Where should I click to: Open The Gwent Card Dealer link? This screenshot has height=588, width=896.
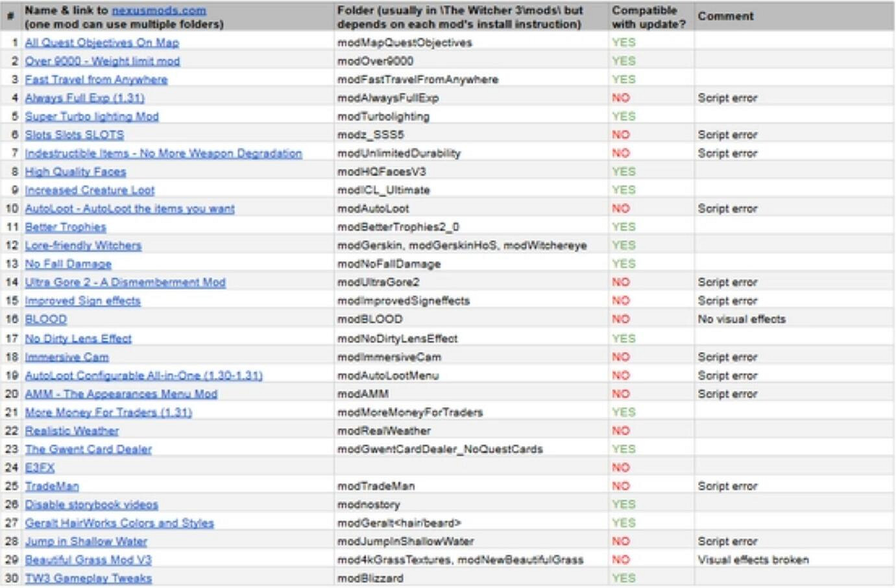coord(88,449)
